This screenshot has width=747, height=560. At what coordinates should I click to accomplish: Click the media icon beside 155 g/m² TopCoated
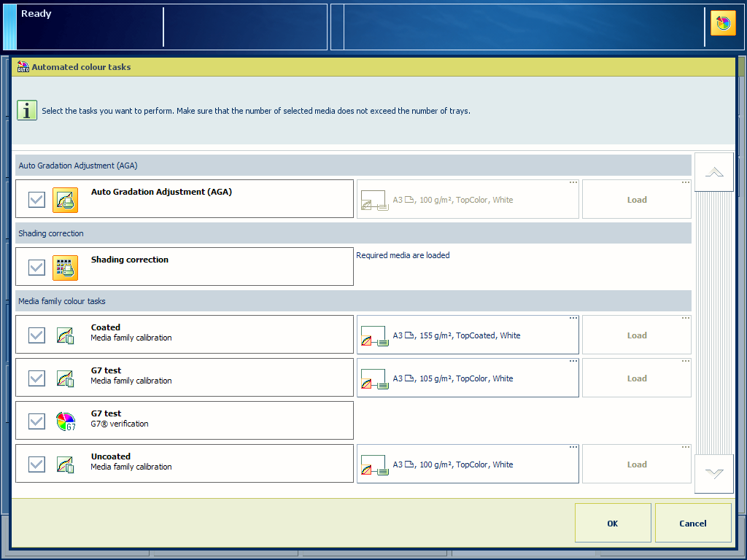[374, 335]
